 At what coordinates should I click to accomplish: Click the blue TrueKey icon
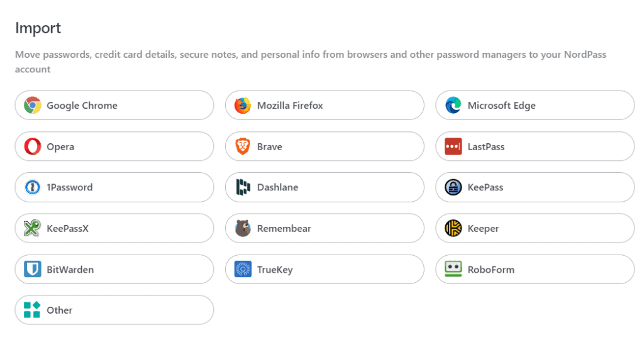click(x=243, y=269)
